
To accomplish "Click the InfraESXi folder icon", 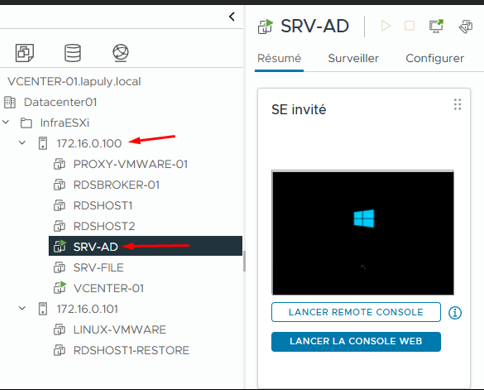I will point(26,123).
